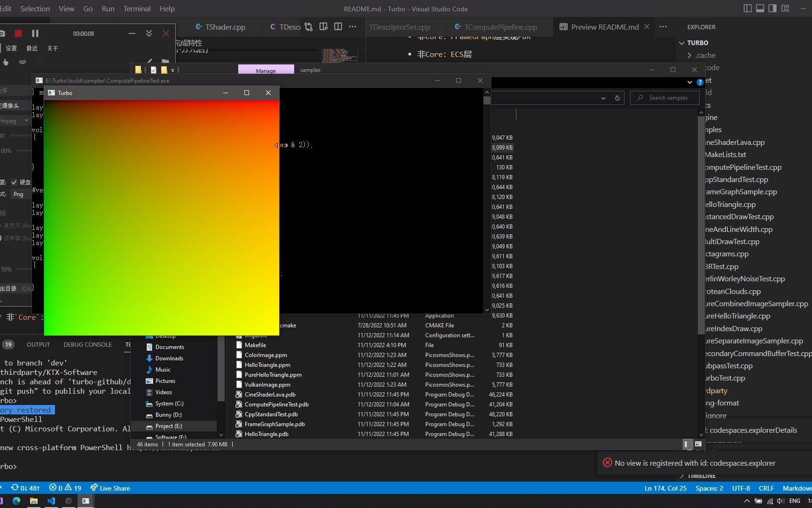Switch to the TShader.cpp editor tab
The height and width of the screenshot is (508, 812).
click(x=225, y=27)
